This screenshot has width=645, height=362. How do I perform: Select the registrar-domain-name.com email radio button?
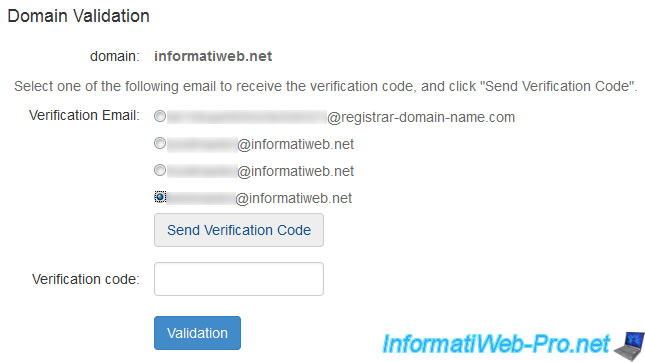[x=160, y=116]
